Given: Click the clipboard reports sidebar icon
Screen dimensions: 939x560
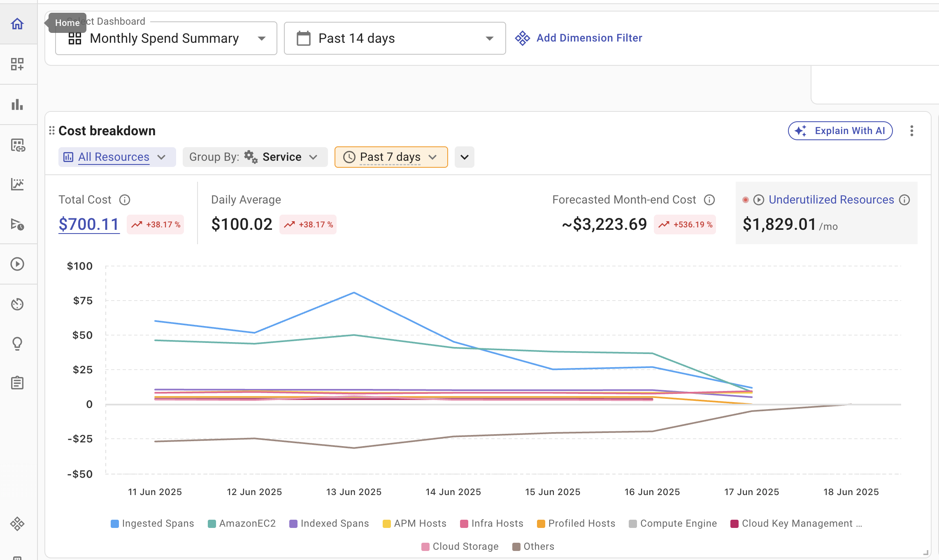Looking at the screenshot, I should (17, 383).
